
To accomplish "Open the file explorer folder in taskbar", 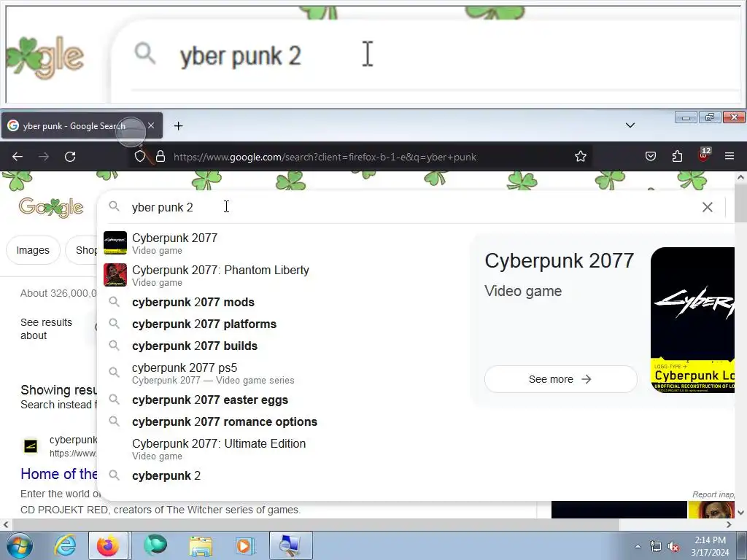I will (201, 545).
